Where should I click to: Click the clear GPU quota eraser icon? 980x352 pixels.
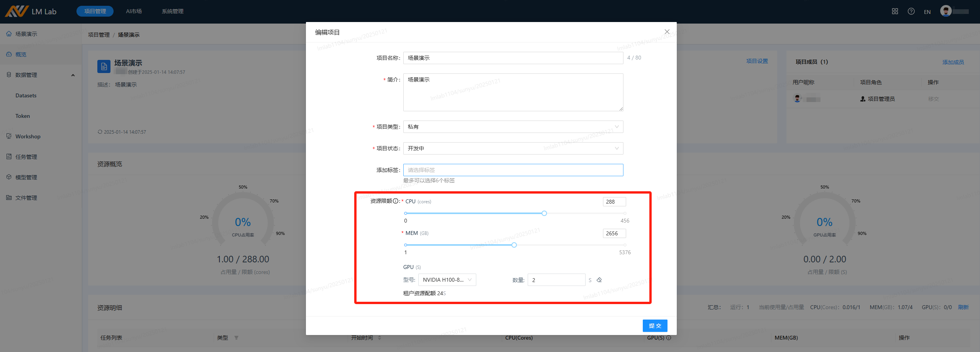tap(599, 280)
